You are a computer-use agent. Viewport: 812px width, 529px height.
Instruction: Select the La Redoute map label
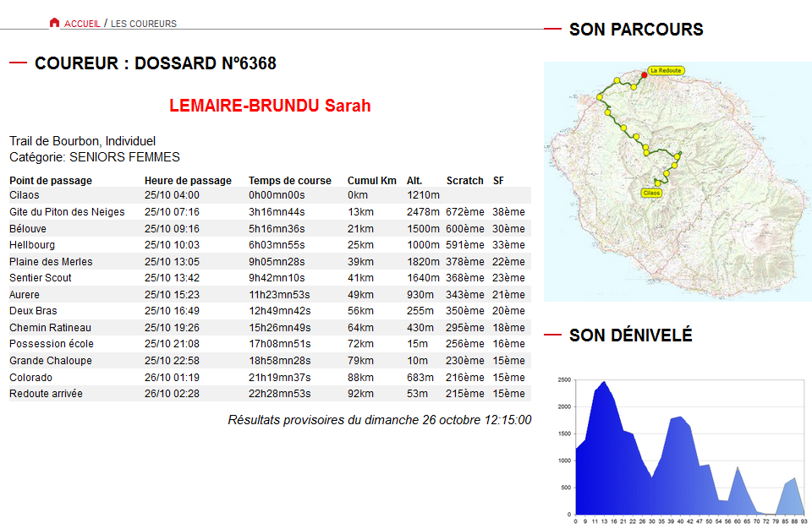coord(666,70)
